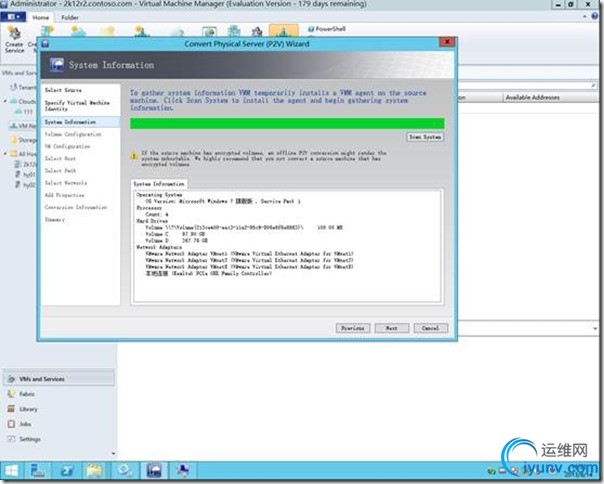
Task: Go to Specify Virtual Machine Identity step
Action: [77, 106]
